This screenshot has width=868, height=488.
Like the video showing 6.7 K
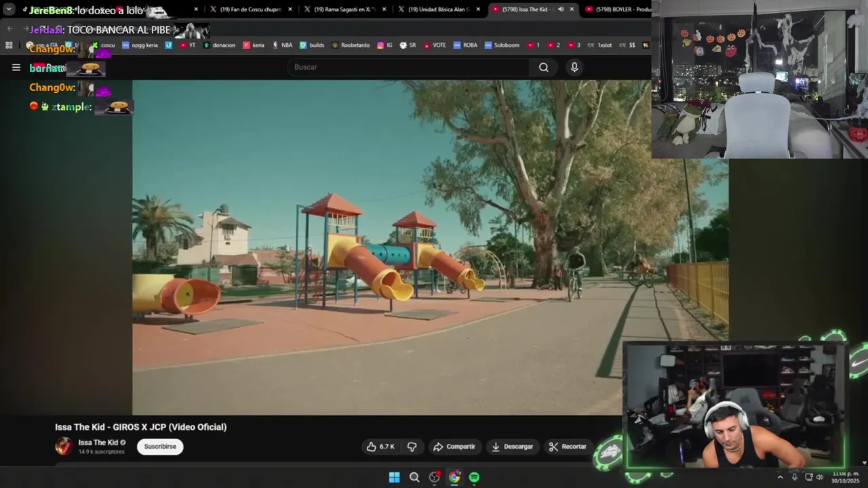pyautogui.click(x=380, y=447)
